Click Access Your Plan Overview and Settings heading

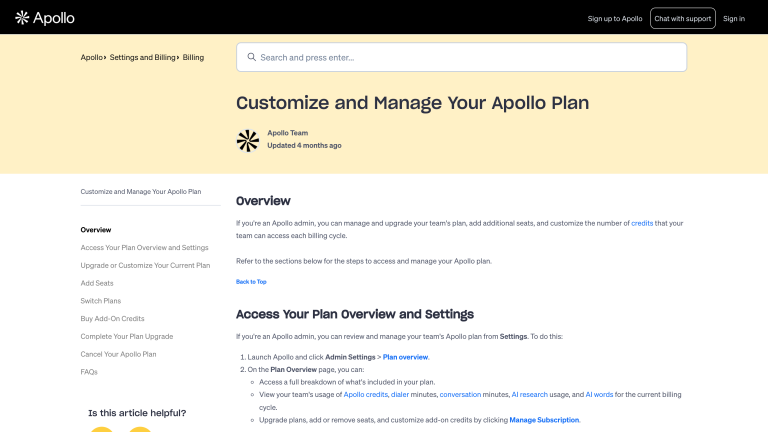pyautogui.click(x=355, y=314)
